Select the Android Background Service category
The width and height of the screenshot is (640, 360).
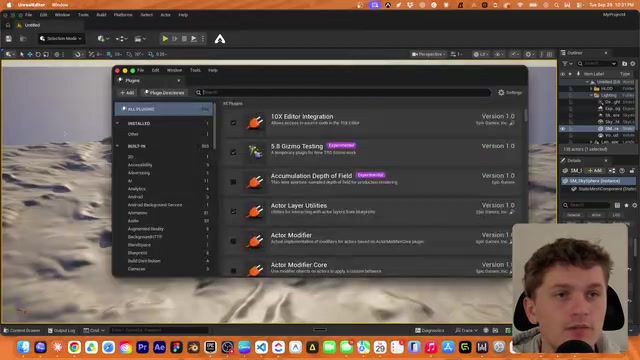coord(155,205)
